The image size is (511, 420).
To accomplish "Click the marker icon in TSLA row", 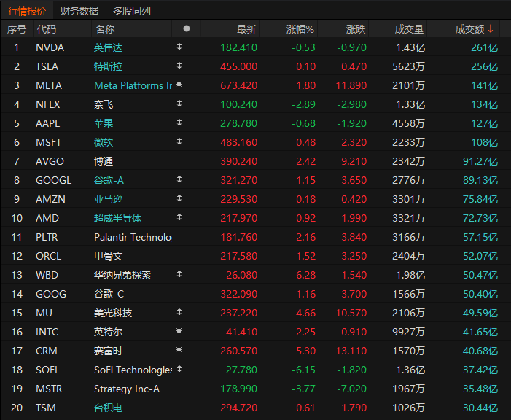I will [x=179, y=66].
